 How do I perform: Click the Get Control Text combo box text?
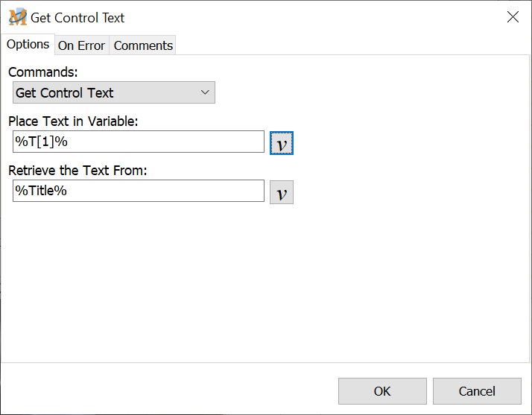click(x=65, y=93)
